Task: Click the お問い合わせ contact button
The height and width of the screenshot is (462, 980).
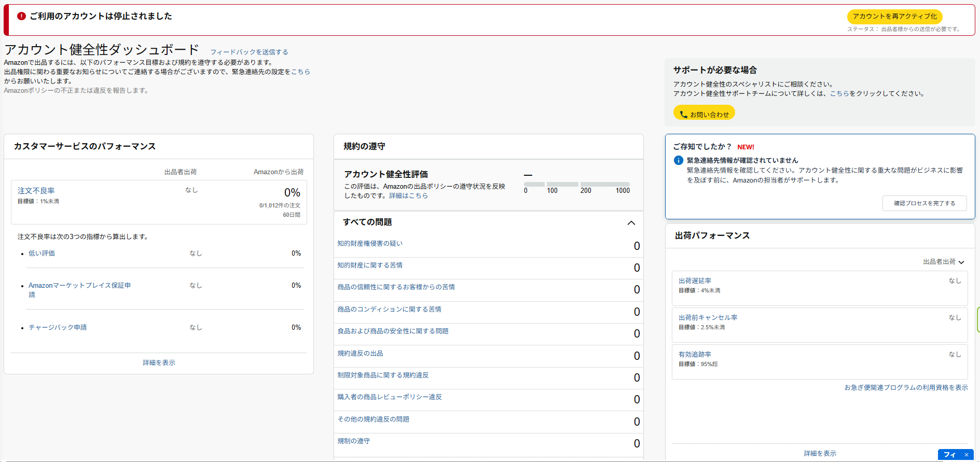Action: 704,113
